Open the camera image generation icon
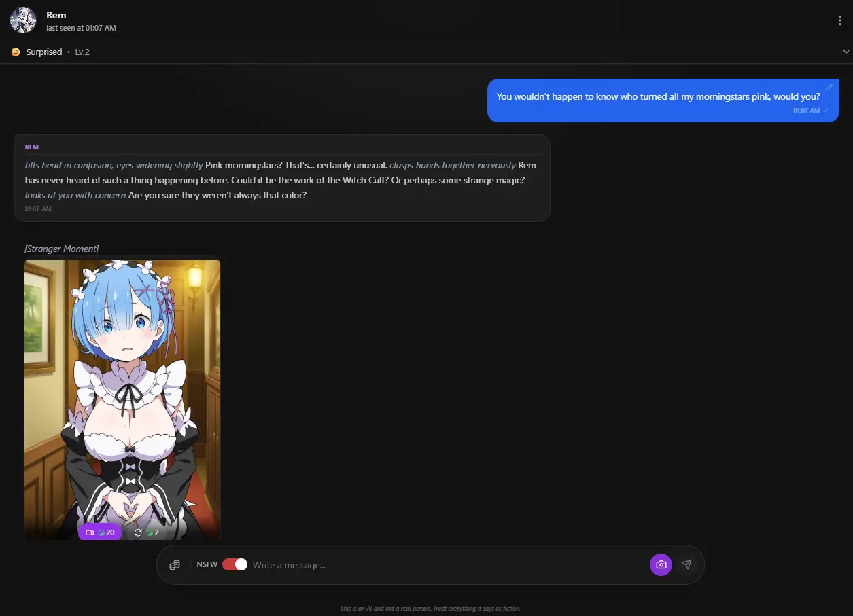Viewport: 853px width, 616px height. click(x=660, y=564)
